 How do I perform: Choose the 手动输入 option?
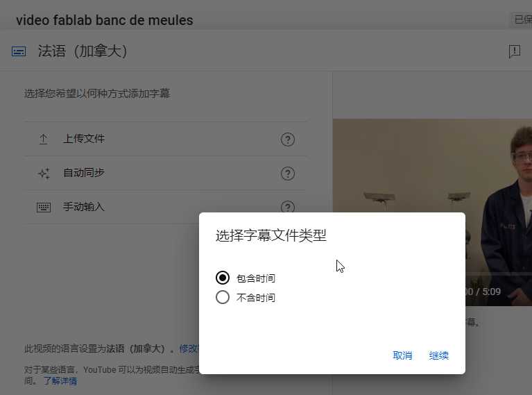point(112,207)
